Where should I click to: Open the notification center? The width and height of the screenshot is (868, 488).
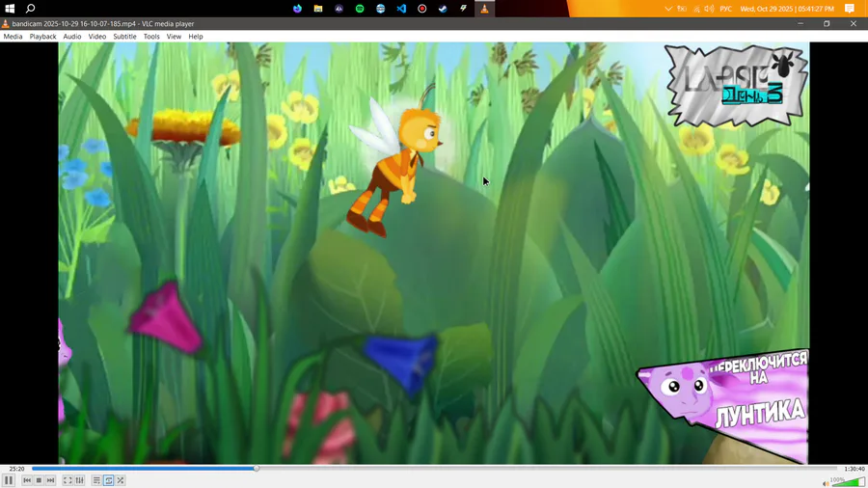(x=850, y=9)
